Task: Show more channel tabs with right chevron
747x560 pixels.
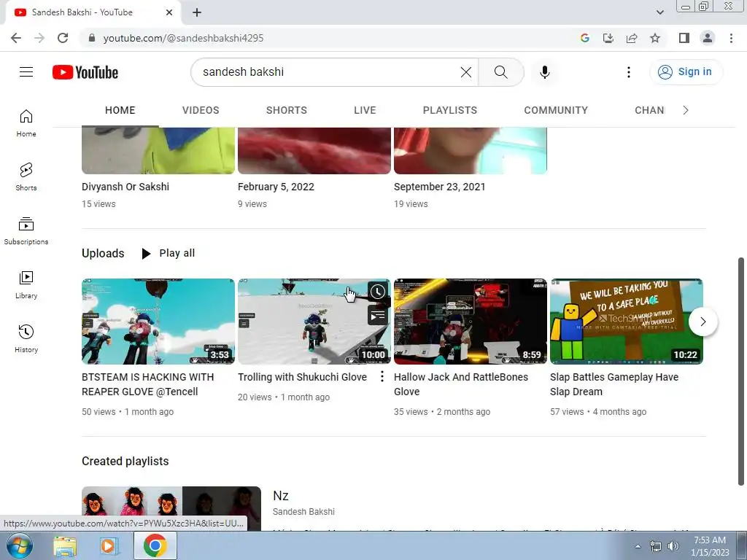Action: pyautogui.click(x=686, y=111)
